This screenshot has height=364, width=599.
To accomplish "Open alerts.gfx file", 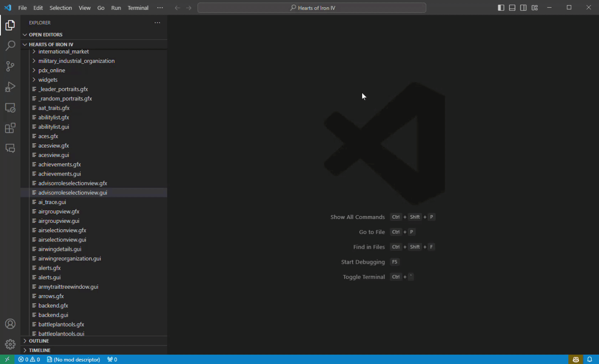I will [x=94, y=268].
